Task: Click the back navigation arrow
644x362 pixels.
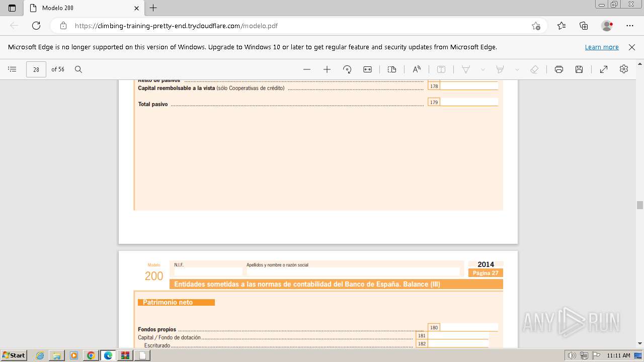Action: pos(14,26)
